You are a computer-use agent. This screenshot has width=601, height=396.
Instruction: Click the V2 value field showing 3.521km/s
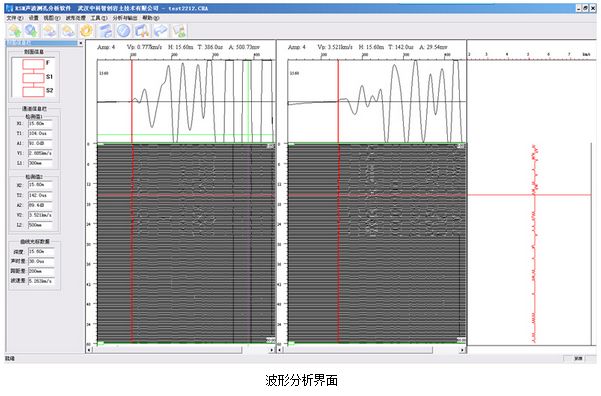(x=40, y=215)
